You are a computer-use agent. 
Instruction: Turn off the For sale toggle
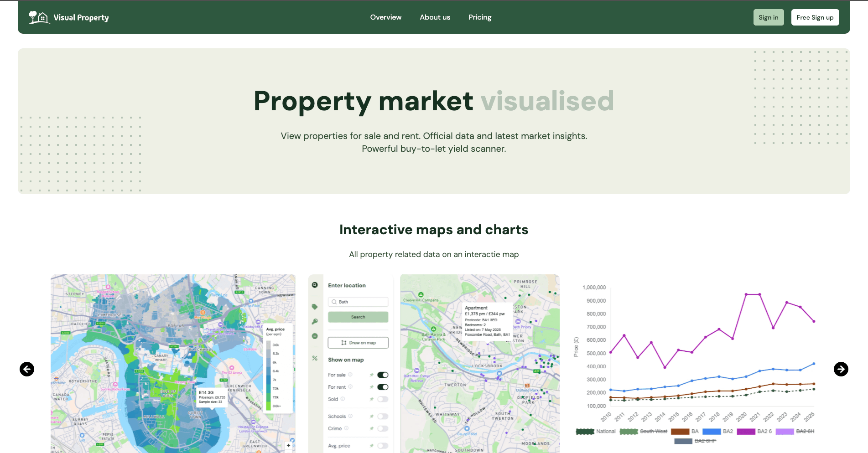(x=383, y=375)
